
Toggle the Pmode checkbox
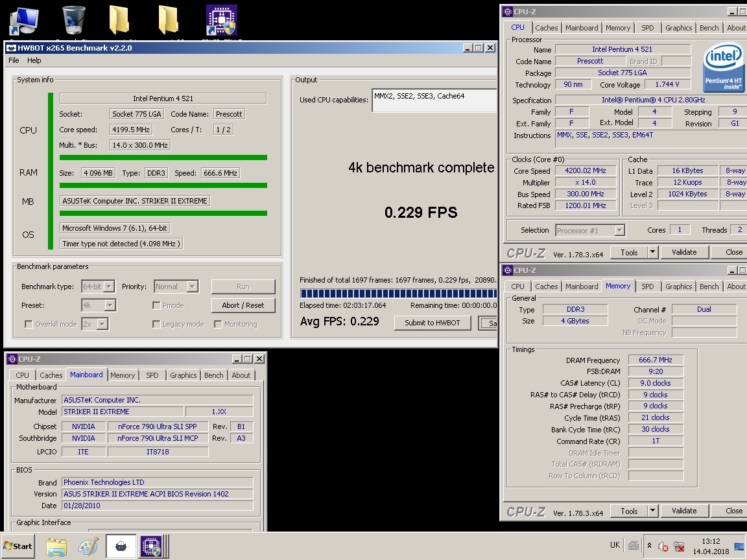(x=156, y=305)
